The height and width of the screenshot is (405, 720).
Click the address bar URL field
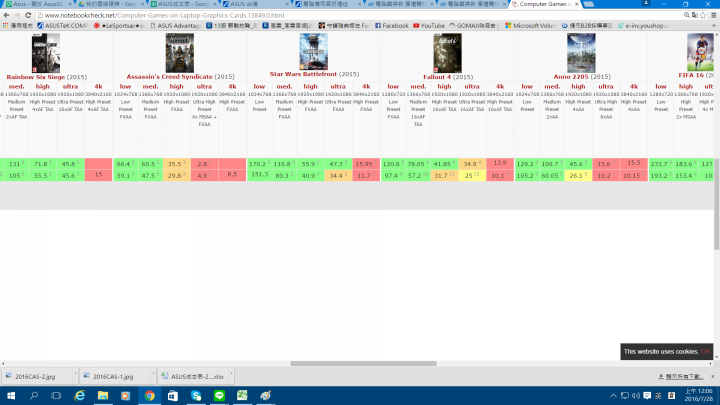(x=358, y=15)
